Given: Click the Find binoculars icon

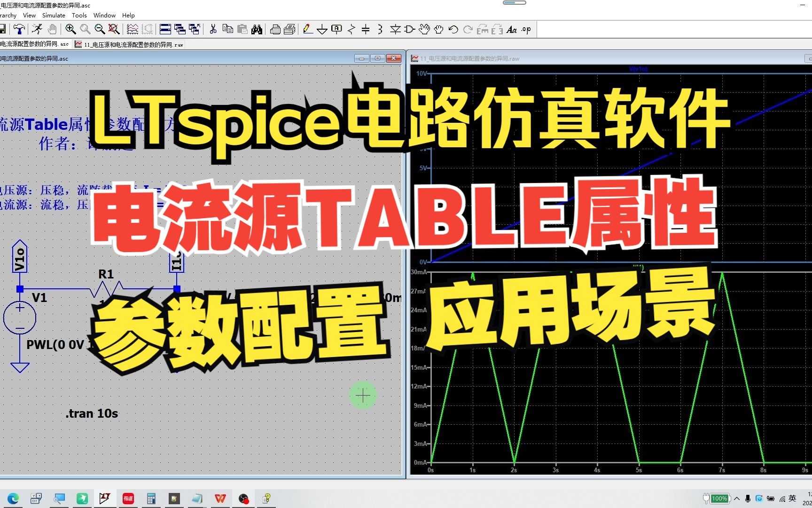Looking at the screenshot, I should pos(257,30).
